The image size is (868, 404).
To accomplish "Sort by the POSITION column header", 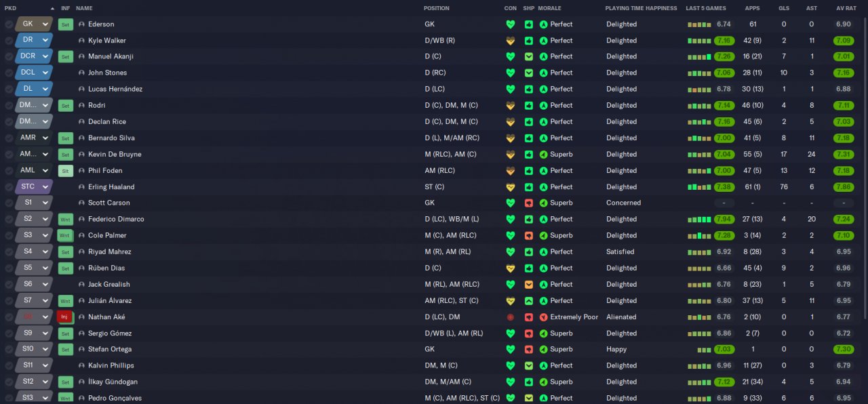I will click(x=436, y=8).
